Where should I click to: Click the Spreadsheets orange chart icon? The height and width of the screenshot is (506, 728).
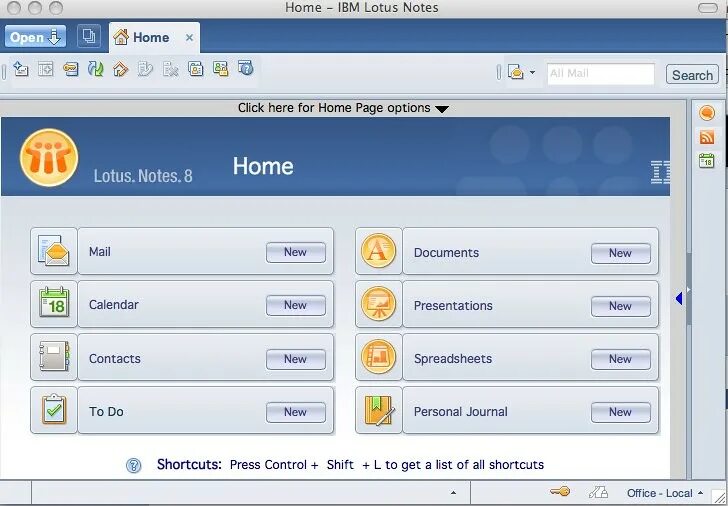378,357
